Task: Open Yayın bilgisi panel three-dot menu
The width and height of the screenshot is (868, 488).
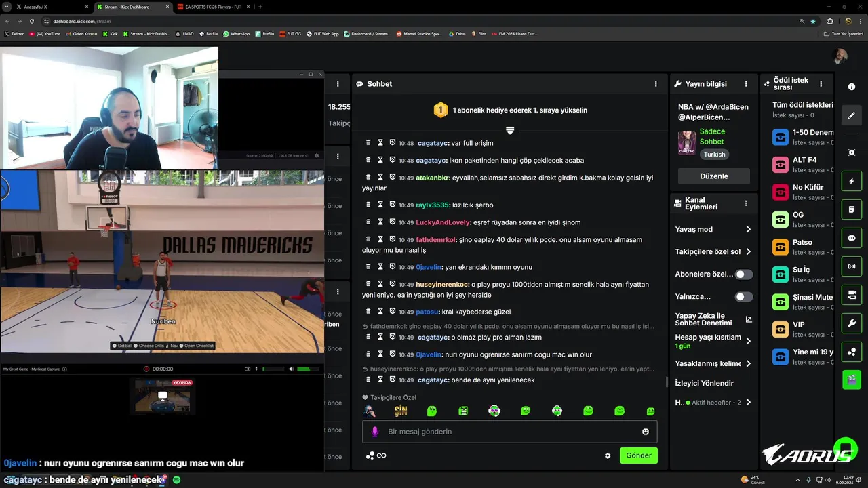Action: click(x=746, y=84)
